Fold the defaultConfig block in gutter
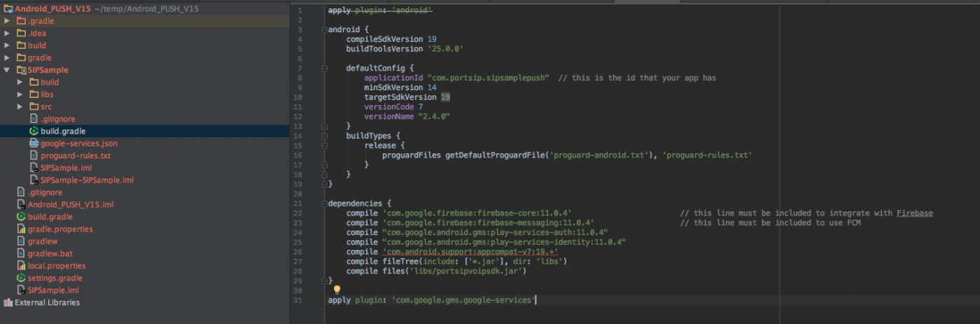 click(325, 68)
